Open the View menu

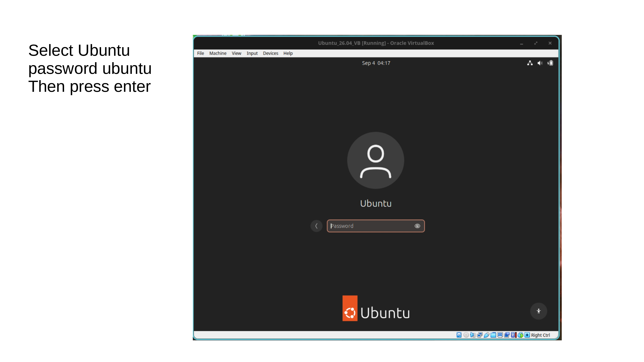(236, 53)
